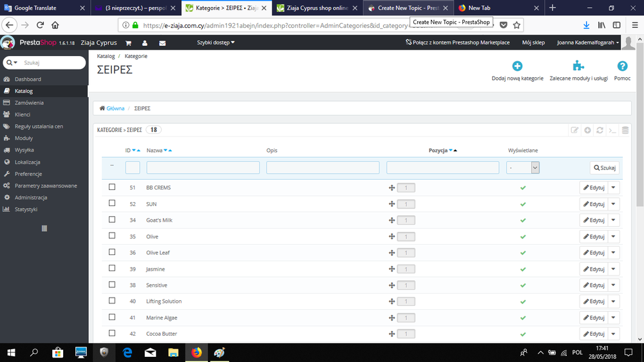Open Zamówienia in the sidebar menu
The width and height of the screenshot is (644, 362).
pos(29,102)
